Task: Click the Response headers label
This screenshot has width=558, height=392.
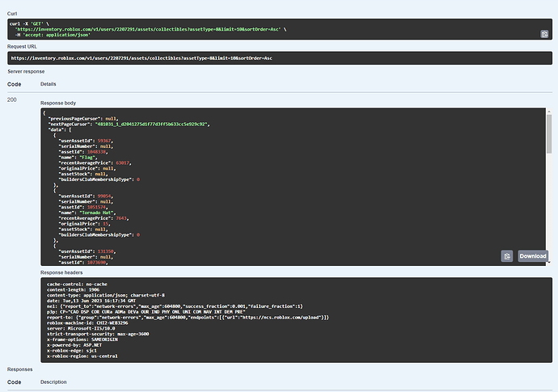Action: 62,272
